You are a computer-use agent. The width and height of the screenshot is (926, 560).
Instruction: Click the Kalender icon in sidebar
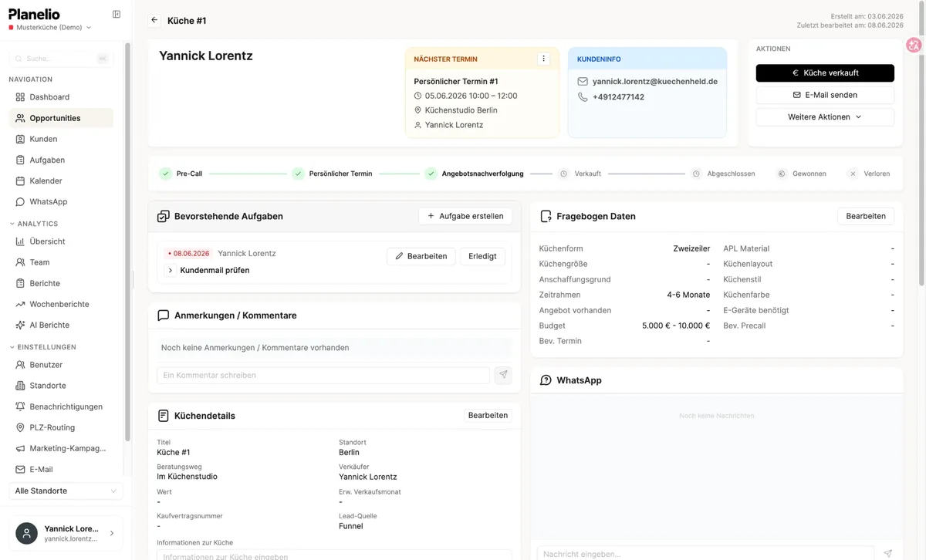tap(20, 180)
